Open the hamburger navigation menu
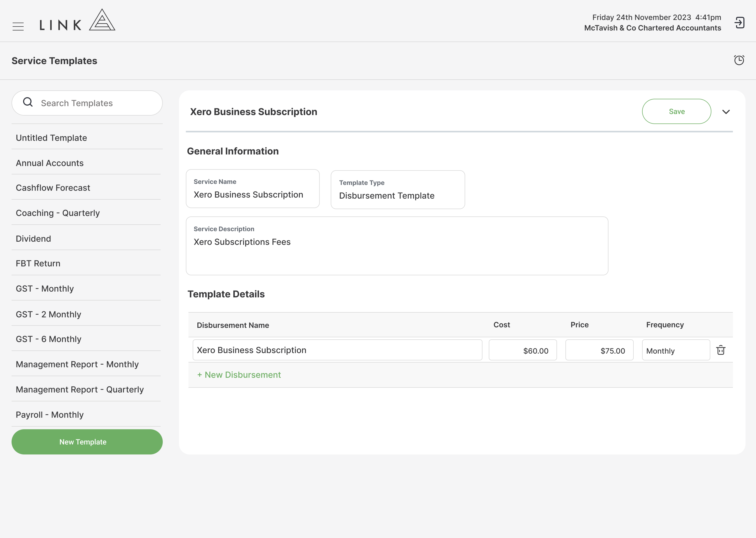 click(x=18, y=26)
